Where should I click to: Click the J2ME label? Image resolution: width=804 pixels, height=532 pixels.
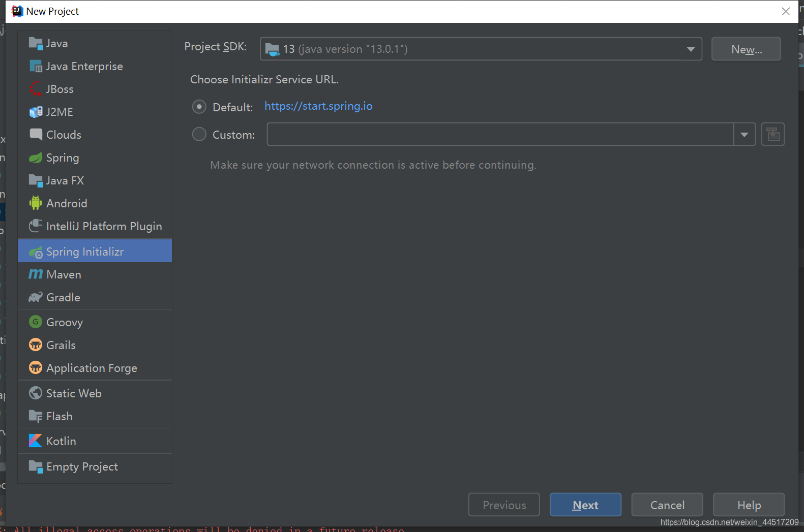click(x=59, y=112)
